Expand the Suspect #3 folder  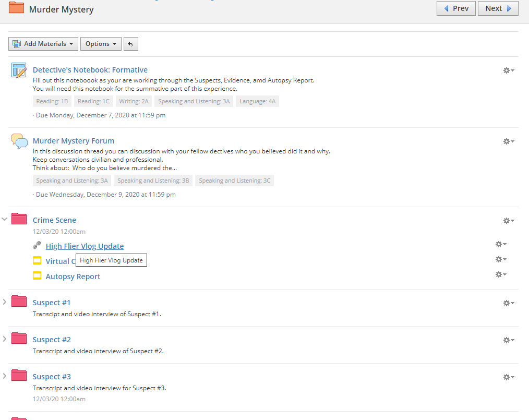pos(4,376)
